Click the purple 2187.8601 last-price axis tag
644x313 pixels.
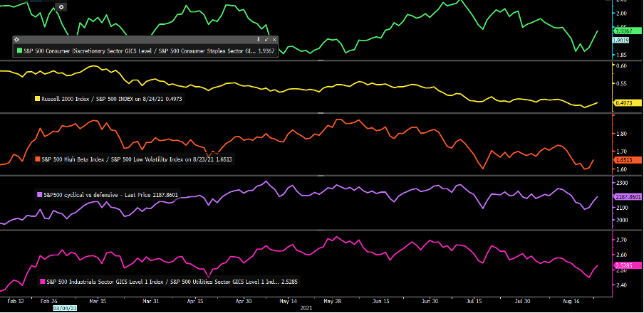[628, 197]
